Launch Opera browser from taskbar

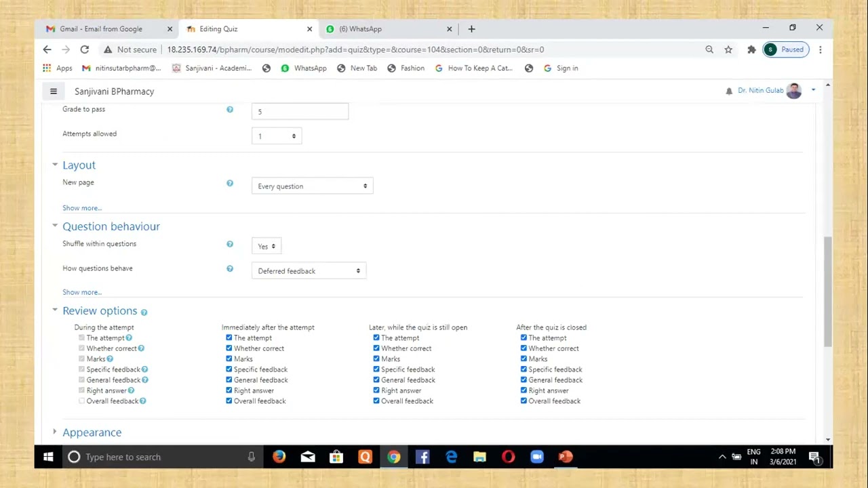508,457
